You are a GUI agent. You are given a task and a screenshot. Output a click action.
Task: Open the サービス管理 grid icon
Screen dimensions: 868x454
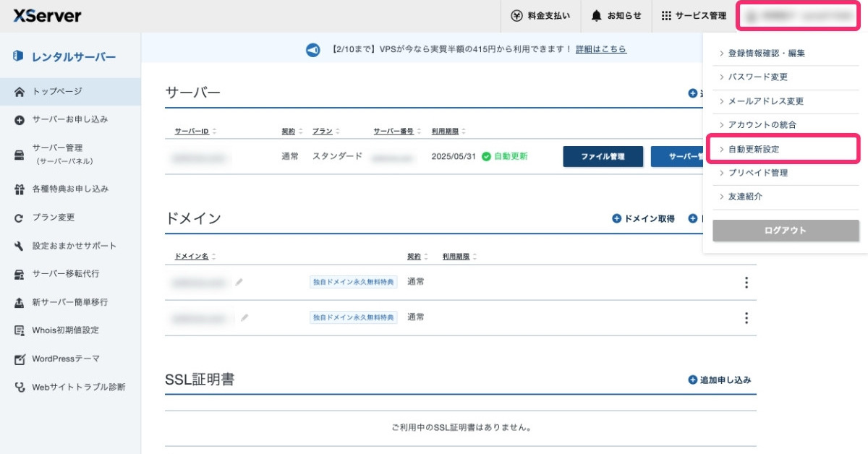[667, 15]
